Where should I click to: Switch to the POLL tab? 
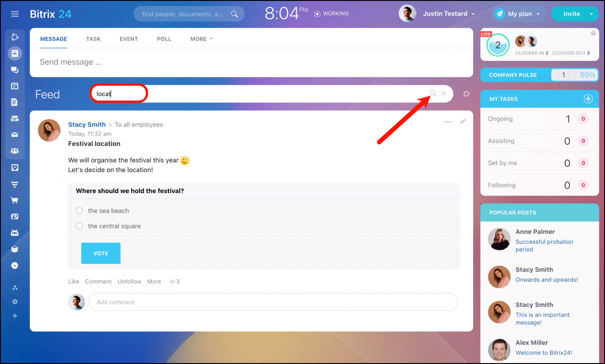[164, 39]
